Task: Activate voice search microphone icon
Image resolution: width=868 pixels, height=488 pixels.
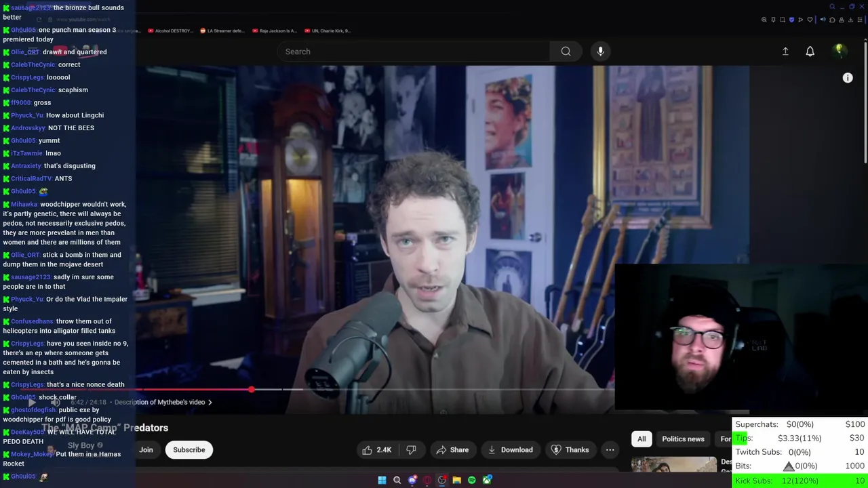Action: (600, 52)
